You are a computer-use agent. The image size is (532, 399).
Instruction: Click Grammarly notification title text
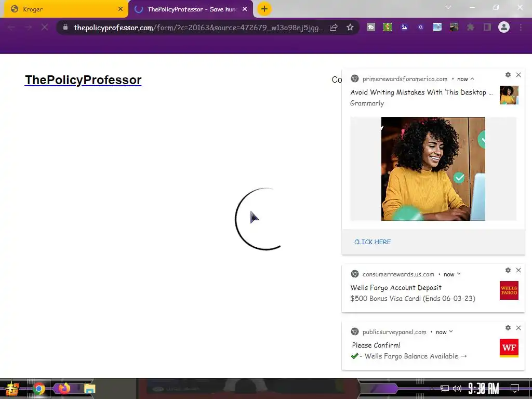click(x=421, y=92)
